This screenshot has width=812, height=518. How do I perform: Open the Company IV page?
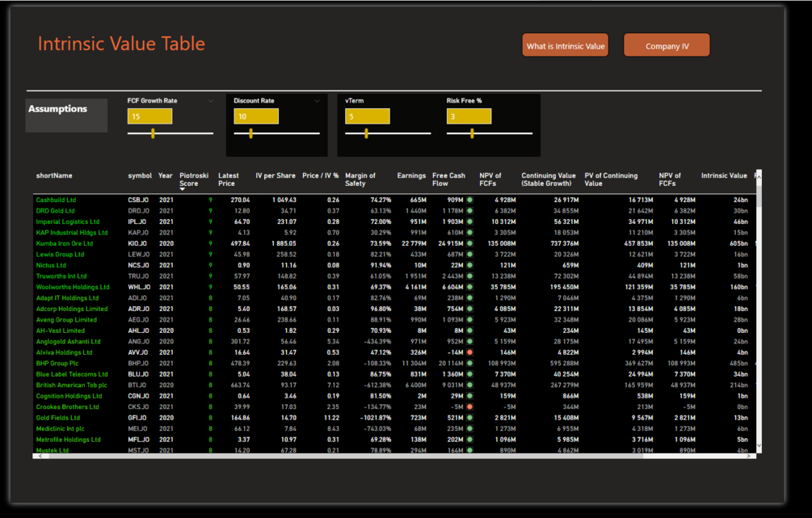pyautogui.click(x=667, y=45)
